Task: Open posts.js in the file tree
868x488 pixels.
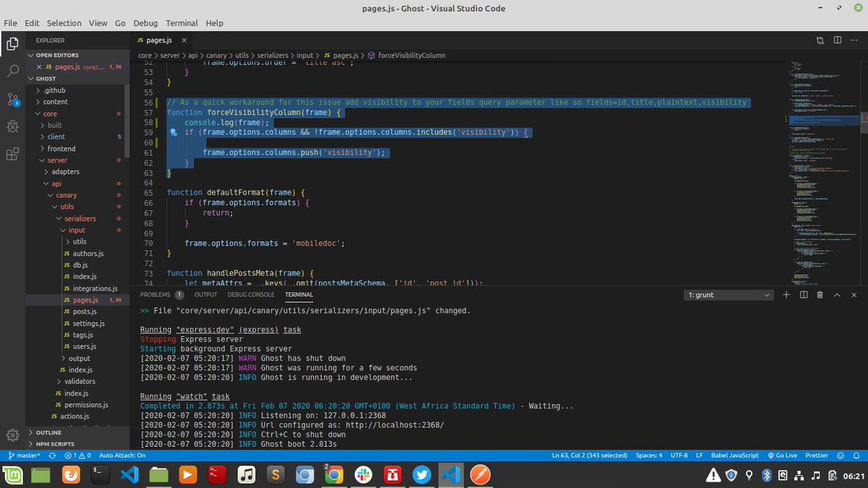Action: coord(85,311)
